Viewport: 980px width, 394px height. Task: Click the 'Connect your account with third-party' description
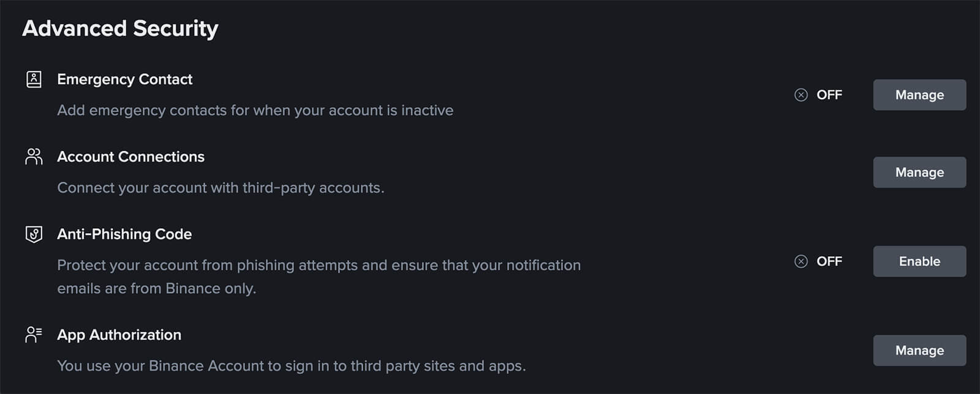pos(221,188)
